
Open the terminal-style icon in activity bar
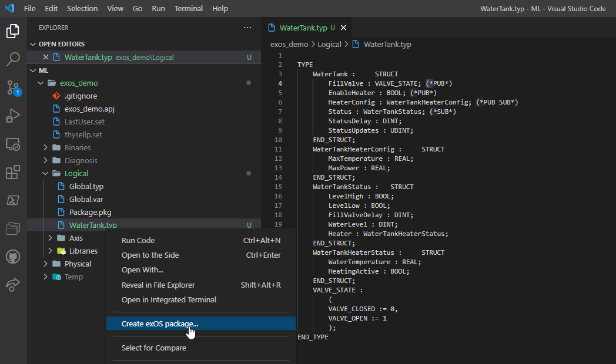[x=12, y=200]
